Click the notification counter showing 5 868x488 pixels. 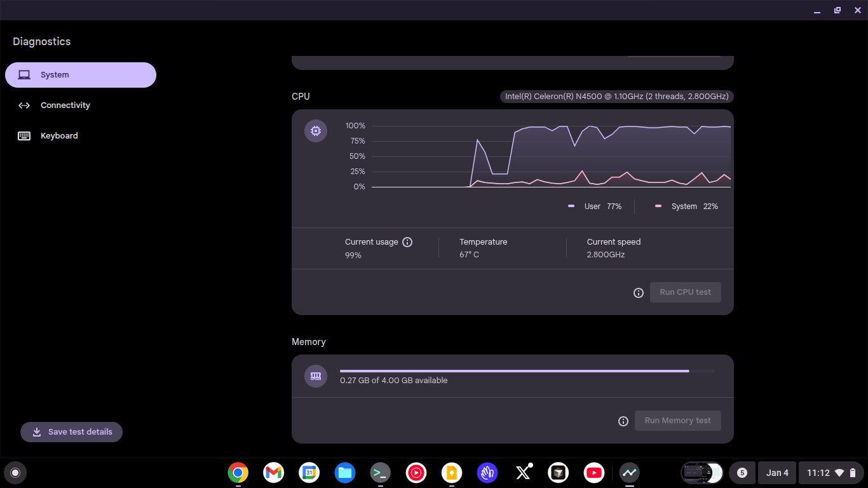click(x=742, y=473)
